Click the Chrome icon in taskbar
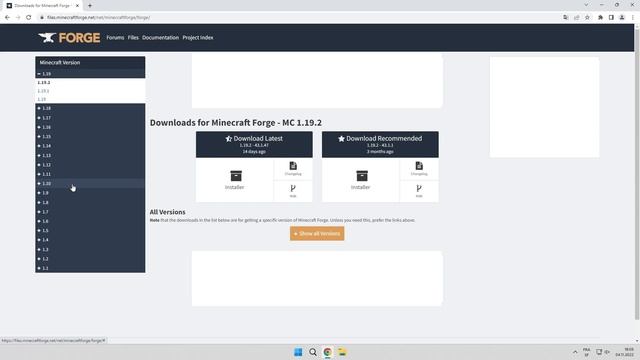The width and height of the screenshot is (640, 360). point(327,352)
